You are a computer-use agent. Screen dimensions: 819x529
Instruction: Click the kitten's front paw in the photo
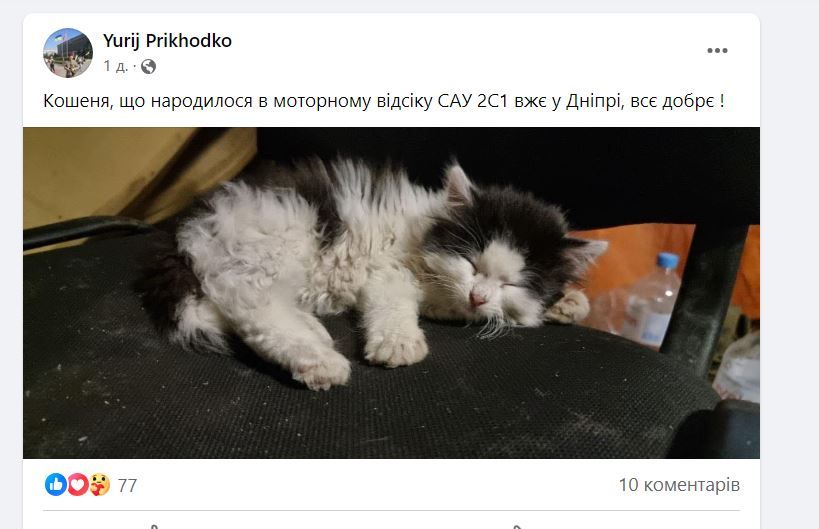pos(395,347)
